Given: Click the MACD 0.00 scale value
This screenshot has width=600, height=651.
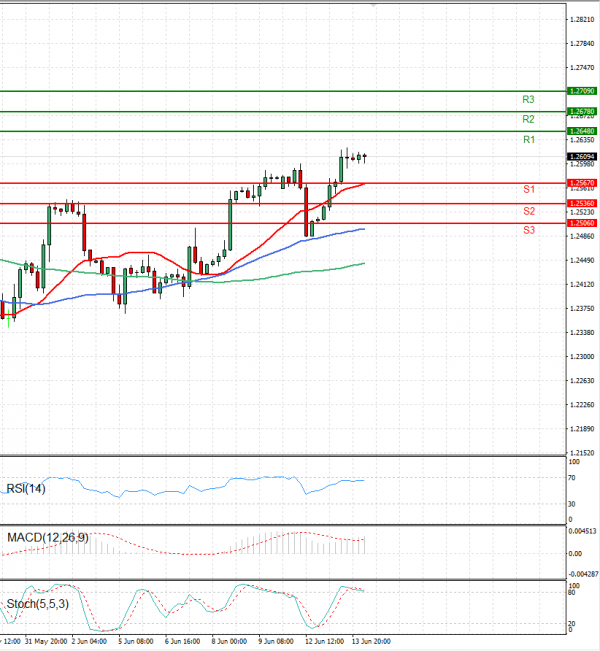Looking at the screenshot, I should 576,554.
